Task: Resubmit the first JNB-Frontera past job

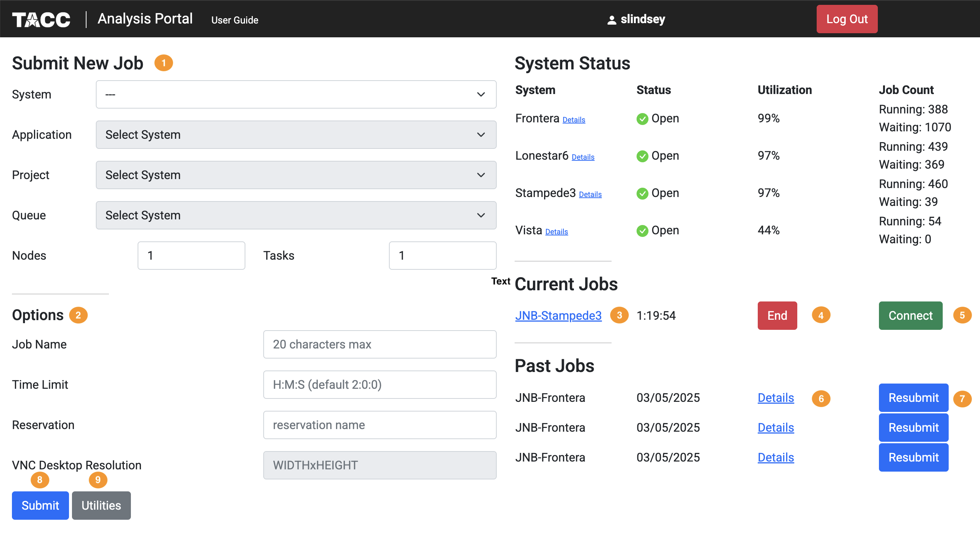Action: (913, 398)
